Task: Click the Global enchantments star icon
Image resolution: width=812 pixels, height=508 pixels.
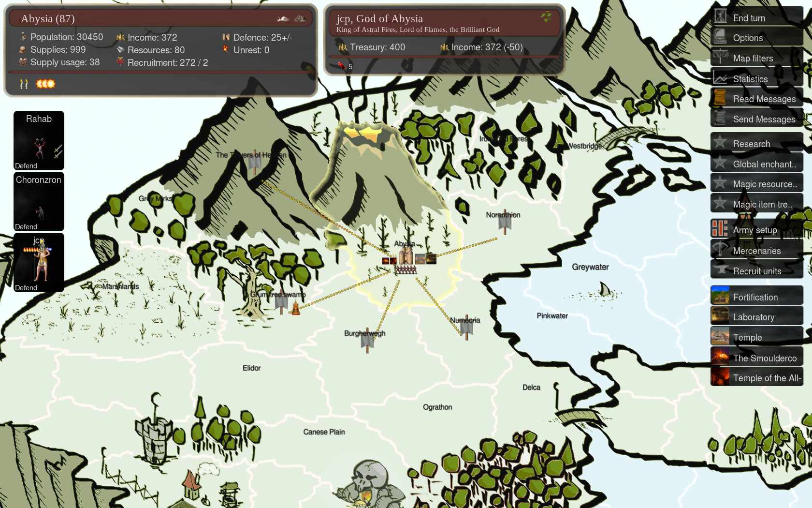Action: pos(720,162)
